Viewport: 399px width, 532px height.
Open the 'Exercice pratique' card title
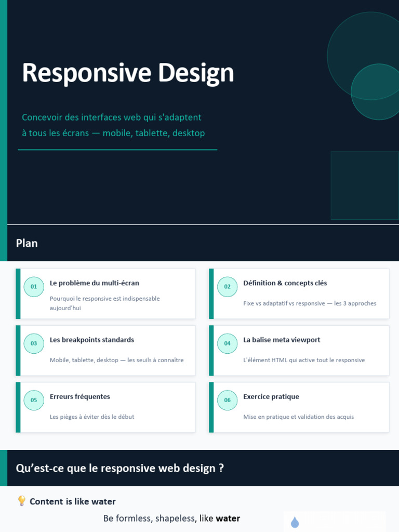[x=271, y=396]
